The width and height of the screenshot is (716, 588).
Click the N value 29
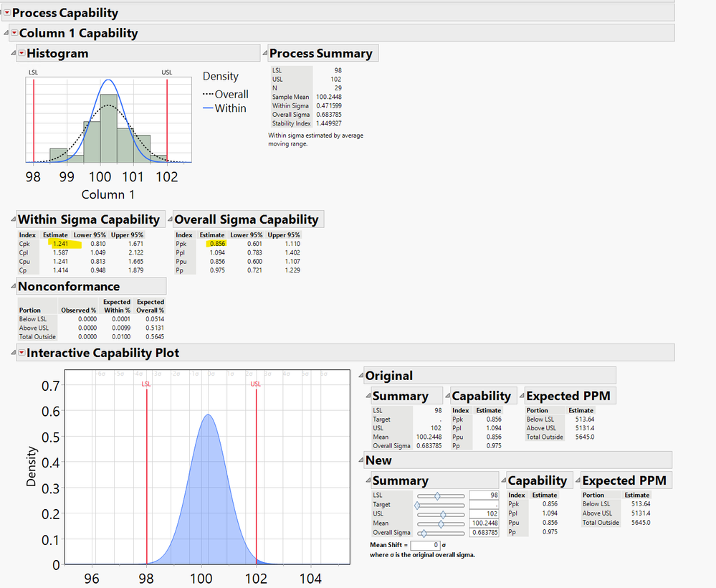338,88
